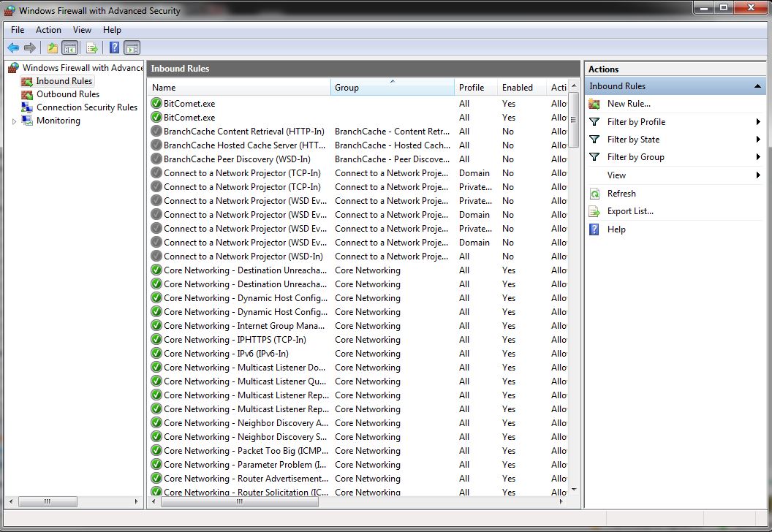Screen dimensions: 772x532
Task: Sort rules by the Profile column header
Action: pos(476,88)
